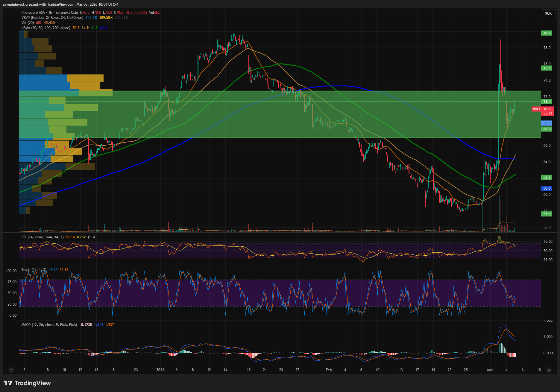Click the Stoch indicator pane label
Screen dimensions: 560x392
click(34, 270)
